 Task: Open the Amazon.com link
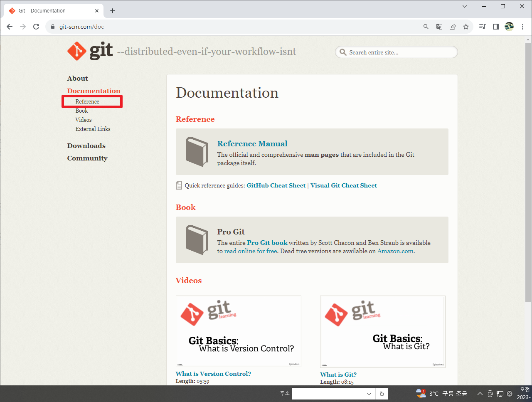(395, 251)
